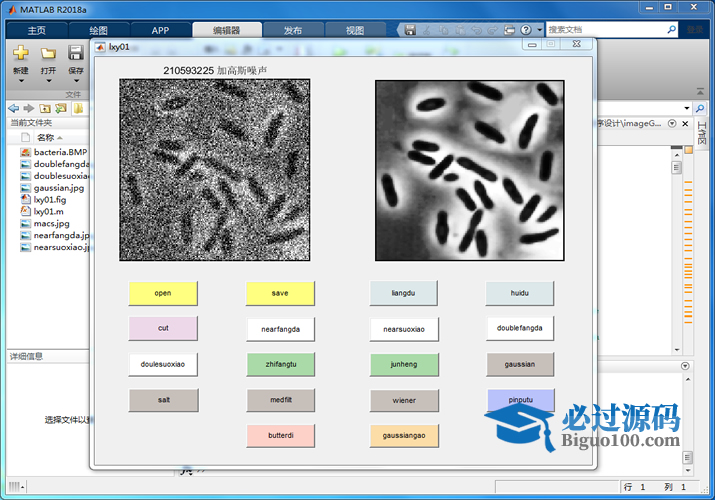715x500 pixels.
Task: Switch to the 绘图 tab
Action: point(98,30)
